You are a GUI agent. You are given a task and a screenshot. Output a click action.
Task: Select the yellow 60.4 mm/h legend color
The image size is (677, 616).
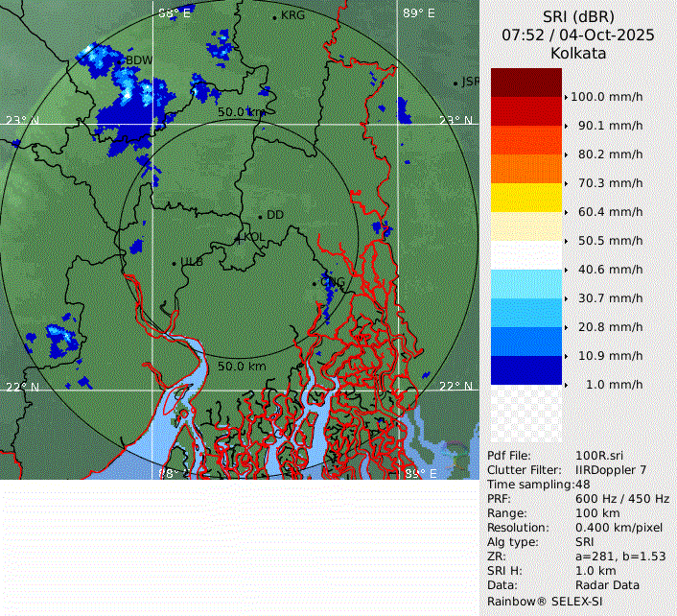coord(525,198)
